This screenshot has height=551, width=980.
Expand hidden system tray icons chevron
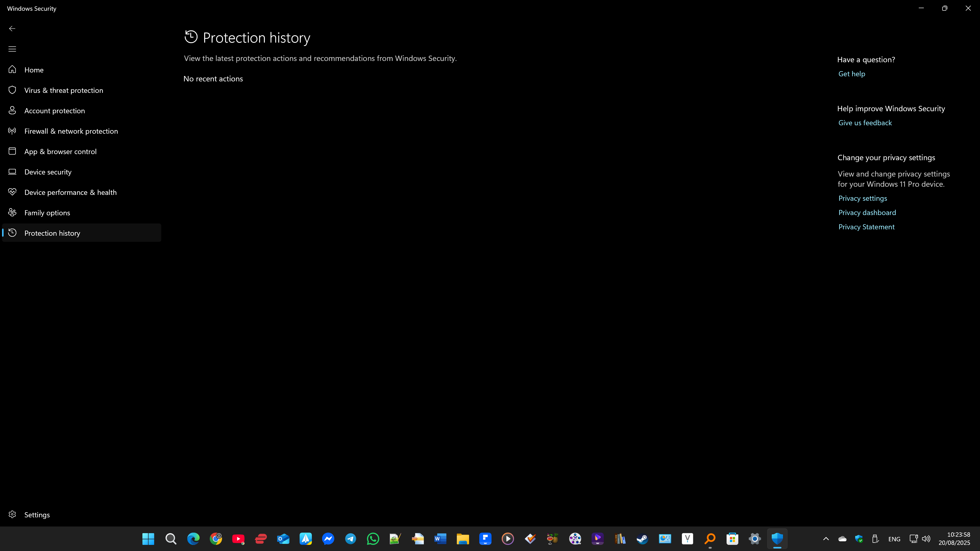tap(826, 539)
